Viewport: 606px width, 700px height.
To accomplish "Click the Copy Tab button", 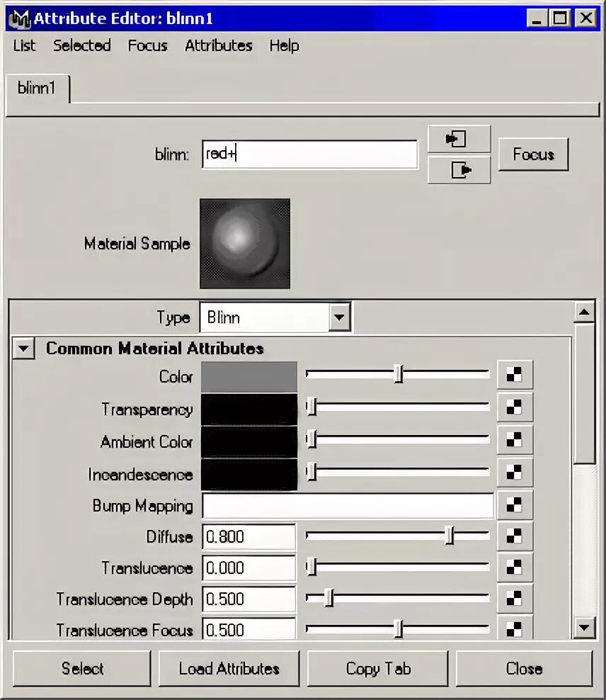I will (x=377, y=668).
